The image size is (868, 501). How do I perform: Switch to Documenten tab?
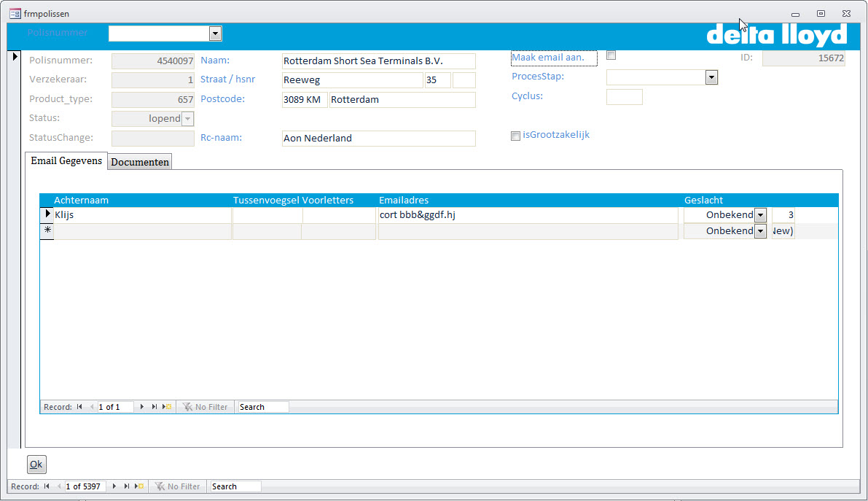(139, 162)
